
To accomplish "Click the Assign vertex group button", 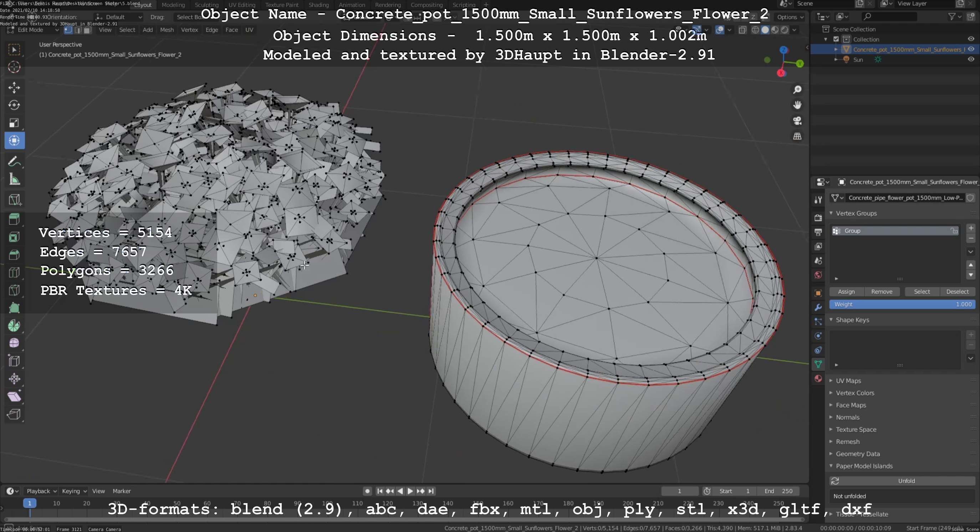I will point(846,292).
